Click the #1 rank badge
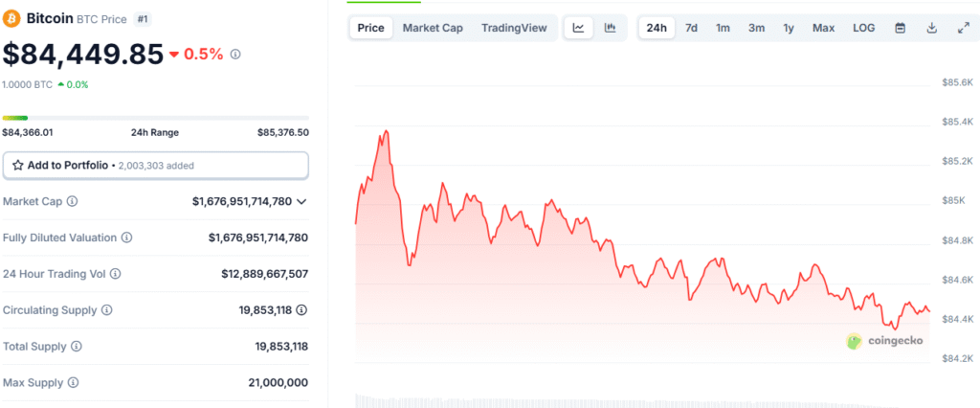This screenshot has height=408, width=980. tap(143, 19)
